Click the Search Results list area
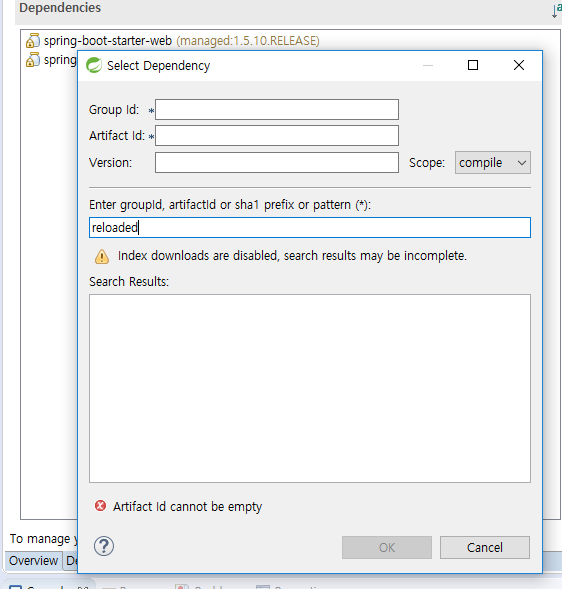 pyautogui.click(x=310, y=388)
